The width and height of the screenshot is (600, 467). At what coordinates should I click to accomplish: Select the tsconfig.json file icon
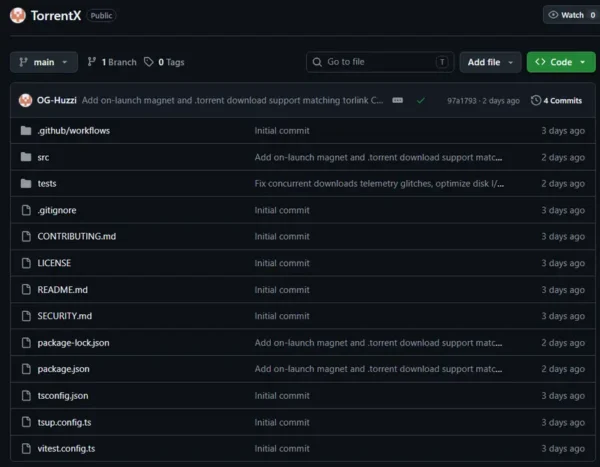(x=26, y=395)
